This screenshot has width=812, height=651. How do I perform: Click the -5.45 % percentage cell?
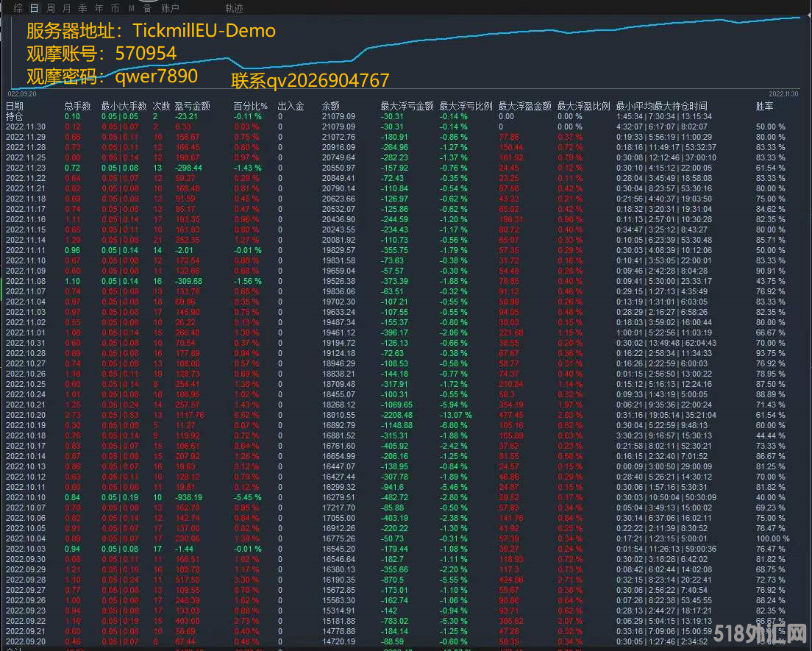pyautogui.click(x=248, y=497)
